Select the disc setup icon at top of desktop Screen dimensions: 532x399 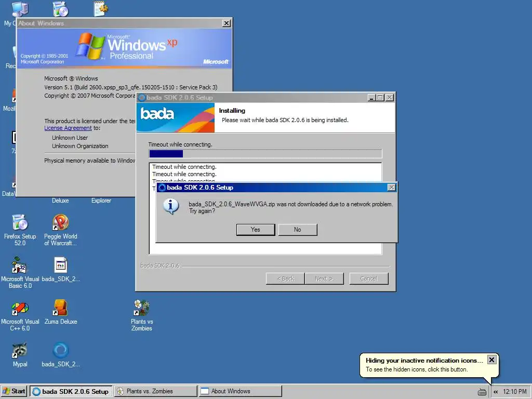click(x=61, y=9)
